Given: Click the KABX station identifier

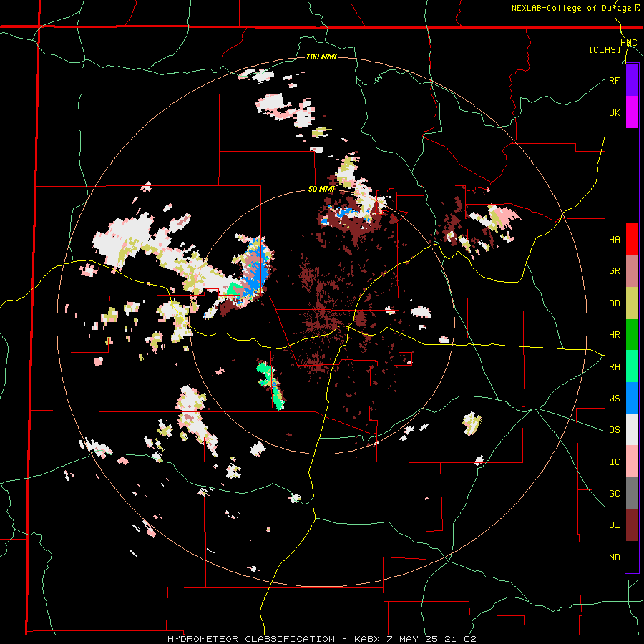Looking at the screenshot, I should coord(369,639).
